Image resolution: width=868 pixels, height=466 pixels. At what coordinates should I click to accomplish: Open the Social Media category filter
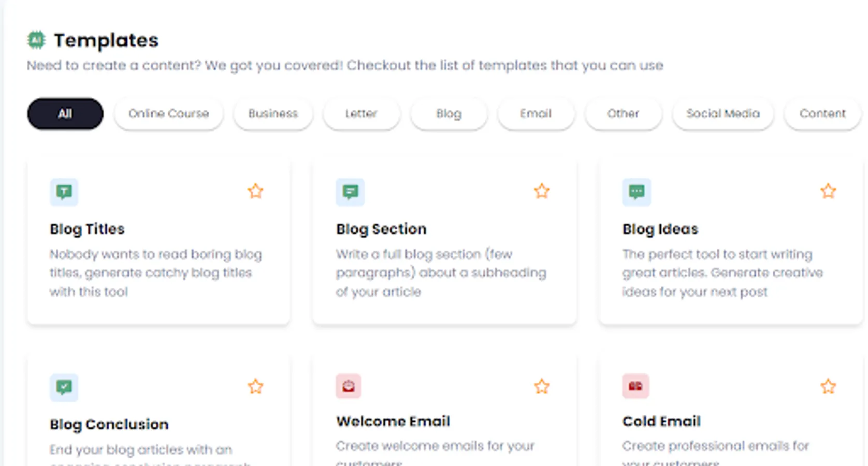(x=722, y=113)
